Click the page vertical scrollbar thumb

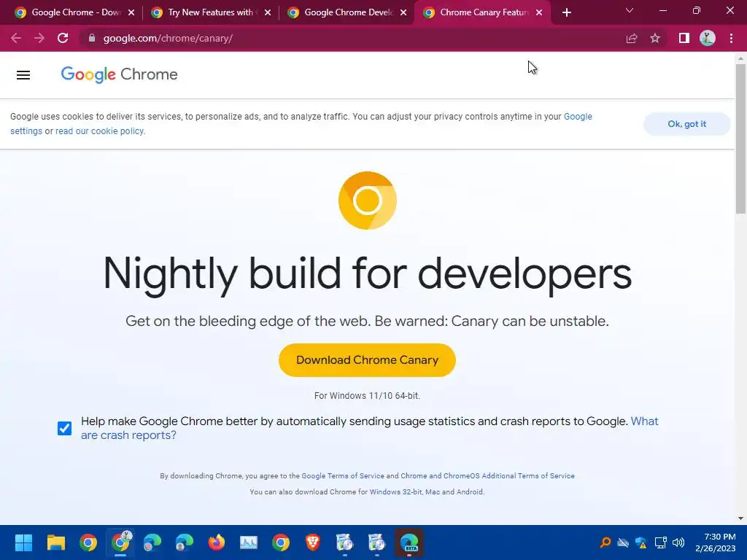(740, 138)
